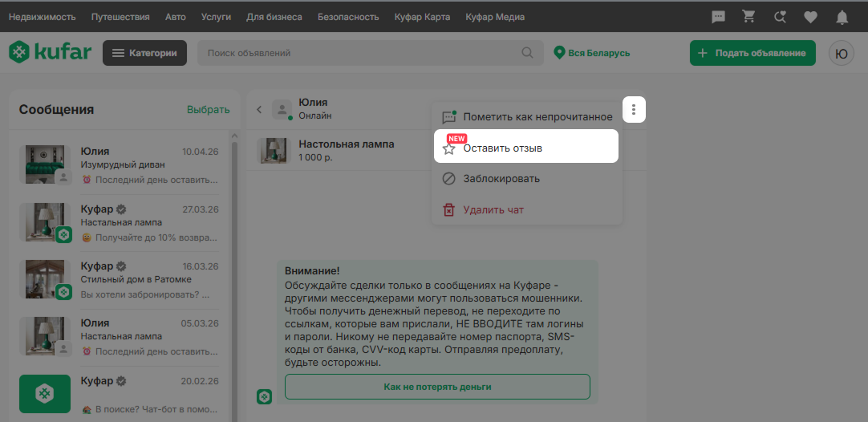Click the three-dot chat options button
Screen dimensions: 868x422
pyautogui.click(x=634, y=110)
